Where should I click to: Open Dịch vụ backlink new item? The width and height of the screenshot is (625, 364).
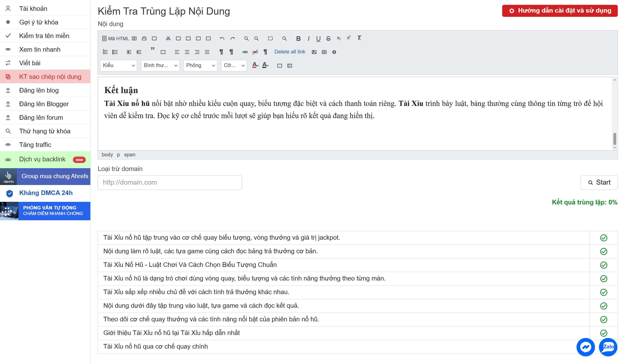(x=45, y=159)
